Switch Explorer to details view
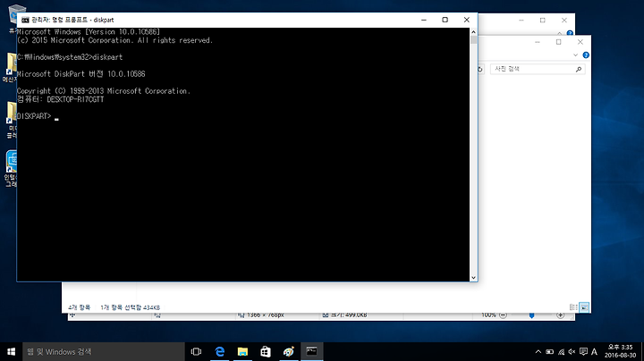The width and height of the screenshot is (644, 361). [x=573, y=307]
